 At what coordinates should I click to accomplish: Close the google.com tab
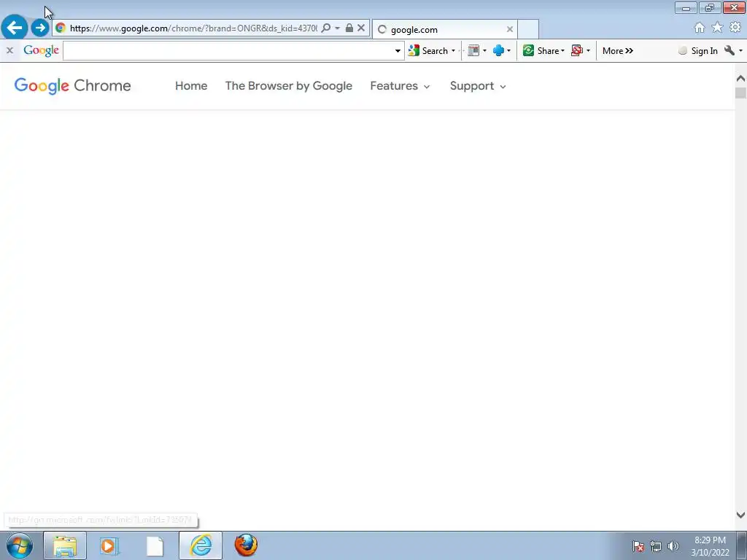510,29
